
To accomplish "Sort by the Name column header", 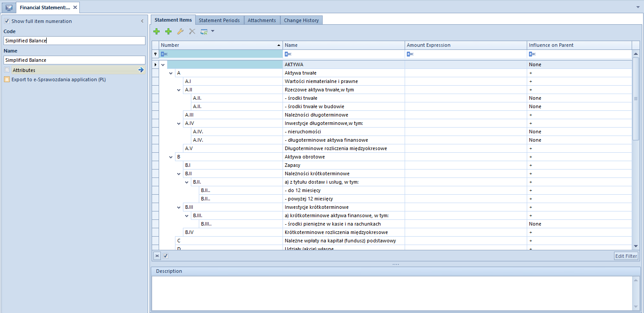I will click(344, 45).
